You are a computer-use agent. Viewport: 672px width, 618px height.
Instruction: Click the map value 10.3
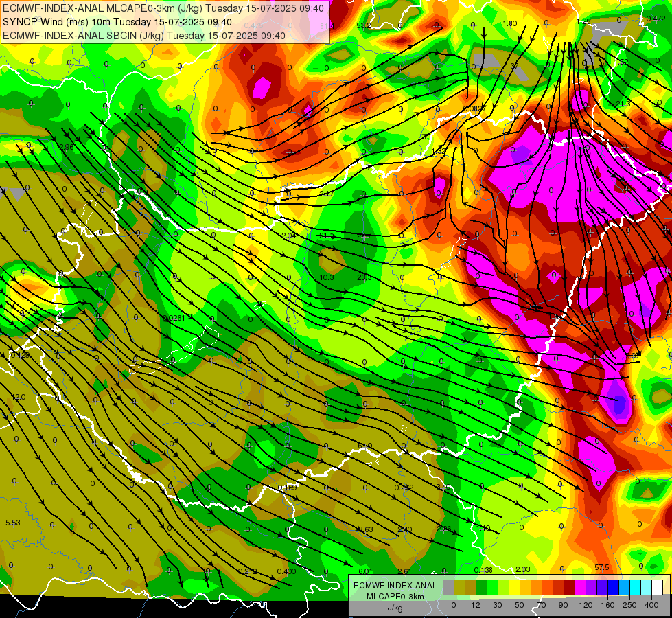(x=327, y=278)
